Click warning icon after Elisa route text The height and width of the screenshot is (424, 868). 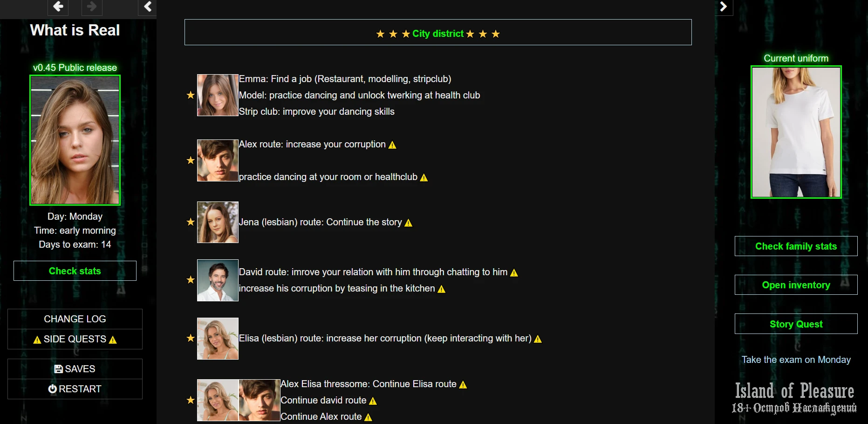538,339
